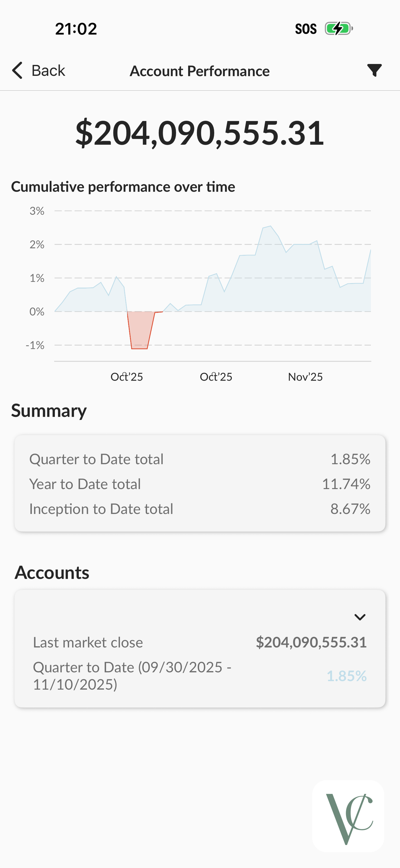Tap Quarter to Date date range text
The image size is (400, 868).
[132, 676]
